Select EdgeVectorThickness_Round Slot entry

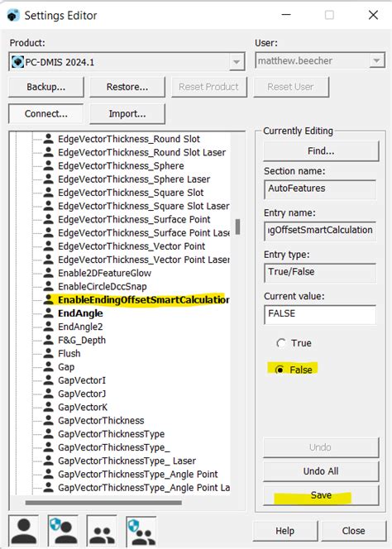pos(129,139)
